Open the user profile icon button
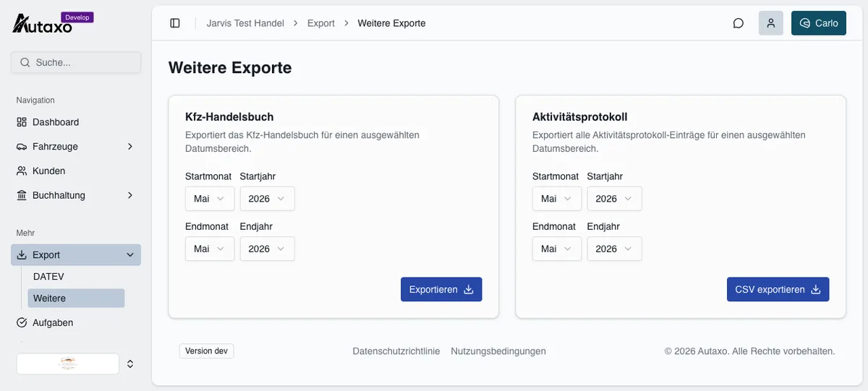 (x=771, y=23)
